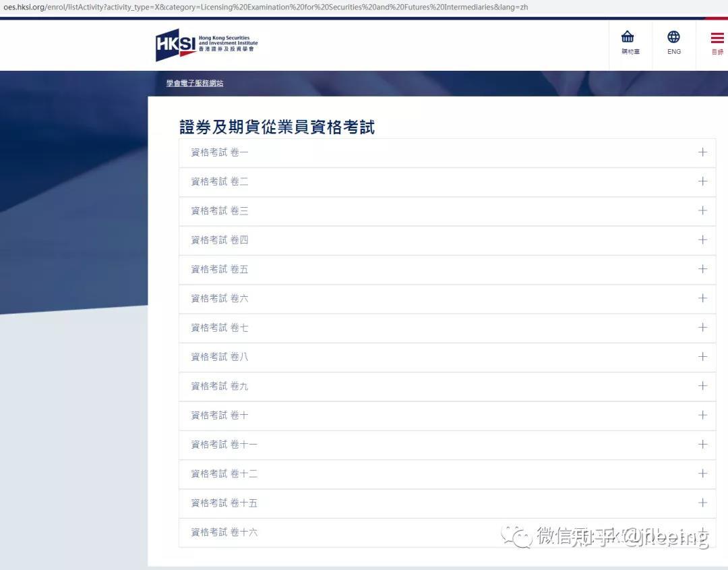728x570 pixels.
Task: Expand plus icon for 資格考試 卷十二
Action: [x=702, y=474]
